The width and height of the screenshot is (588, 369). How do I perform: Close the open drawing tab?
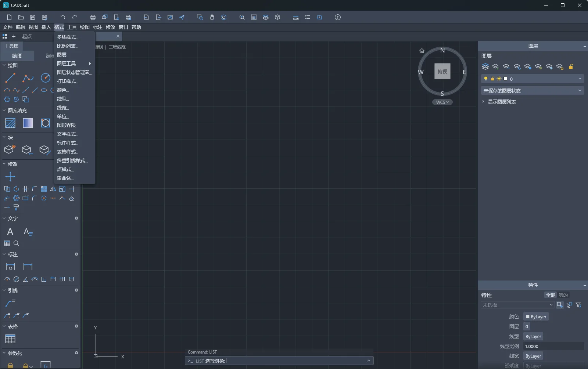click(x=118, y=36)
